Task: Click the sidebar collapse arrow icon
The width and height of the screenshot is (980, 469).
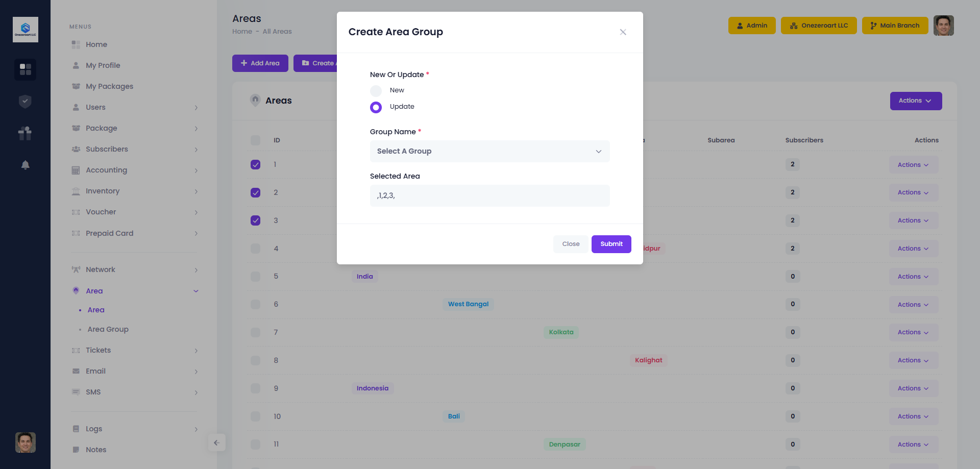Action: click(216, 442)
